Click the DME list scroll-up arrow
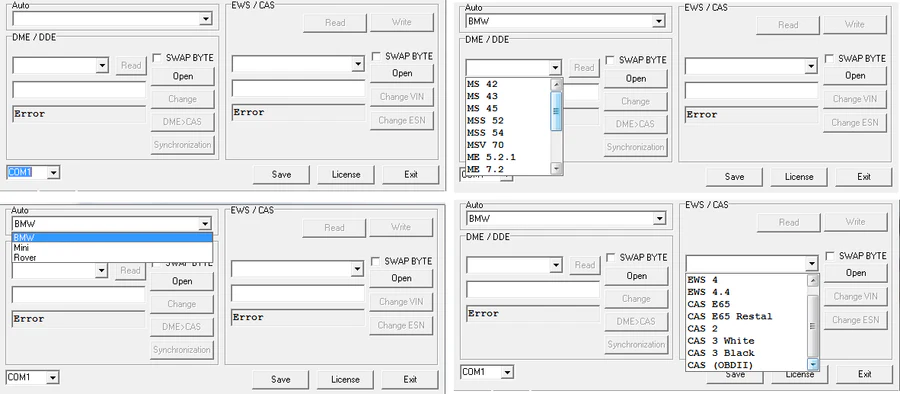The image size is (900, 394). coord(556,84)
